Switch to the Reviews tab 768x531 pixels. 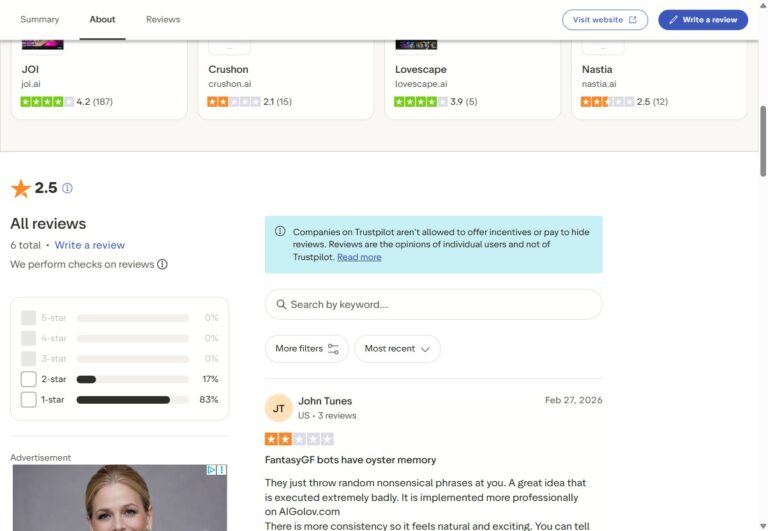point(163,19)
